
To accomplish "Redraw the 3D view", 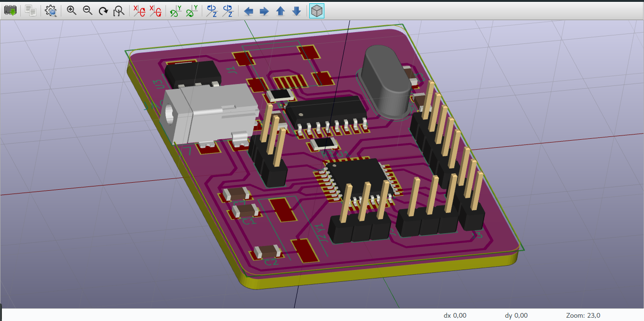I will [103, 10].
